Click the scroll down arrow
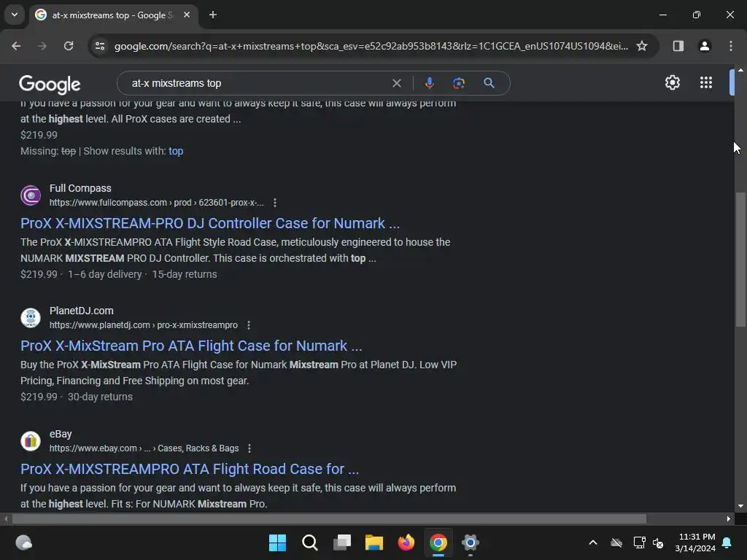The image size is (747, 560). [x=740, y=506]
